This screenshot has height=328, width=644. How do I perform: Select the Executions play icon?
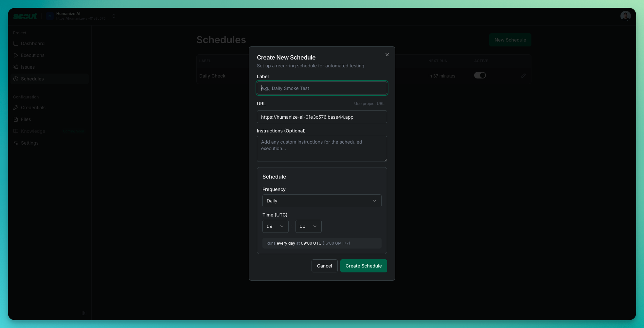15,55
